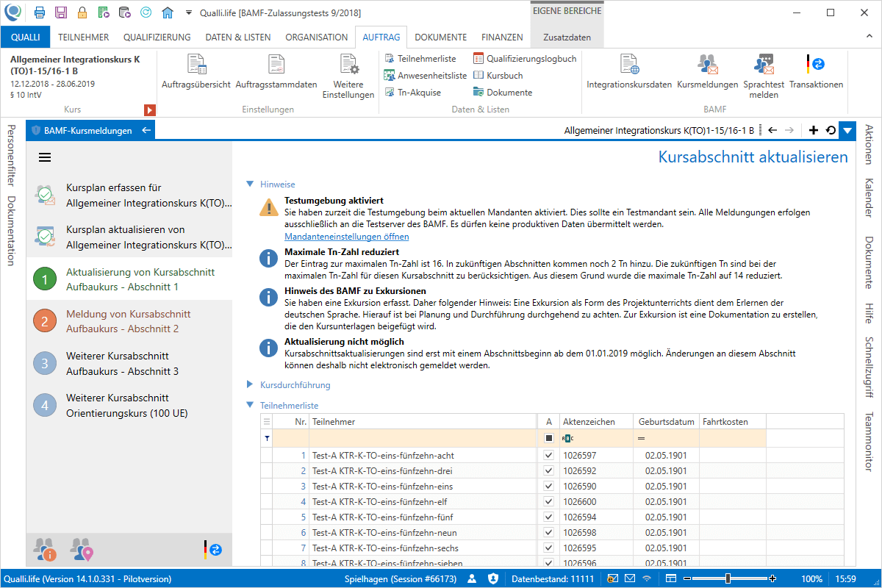Click the Teilnehmer filter input field
The height and width of the screenshot is (588, 882).
[423, 438]
